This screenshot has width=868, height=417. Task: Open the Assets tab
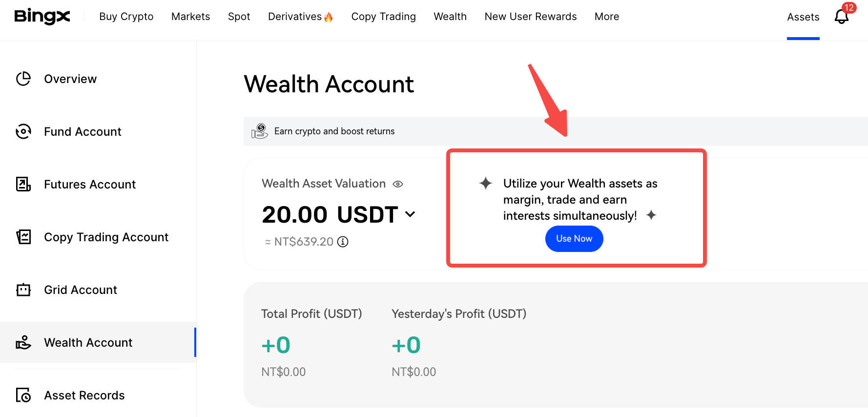click(x=803, y=17)
